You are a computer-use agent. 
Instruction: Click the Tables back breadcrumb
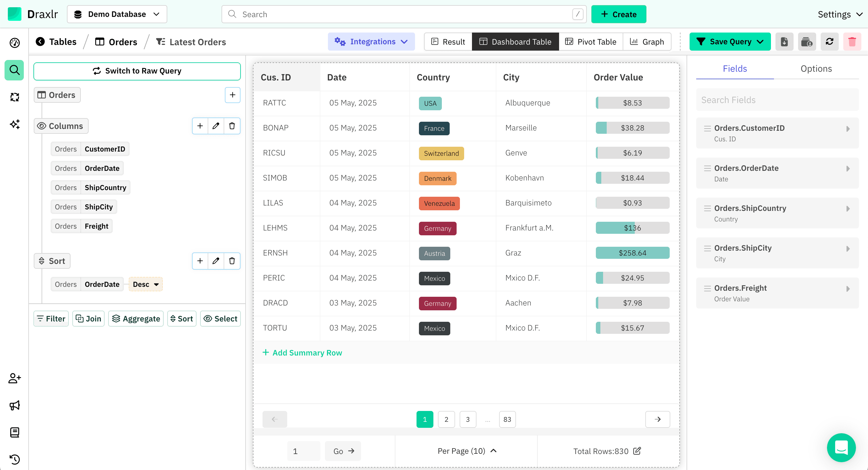pyautogui.click(x=56, y=42)
